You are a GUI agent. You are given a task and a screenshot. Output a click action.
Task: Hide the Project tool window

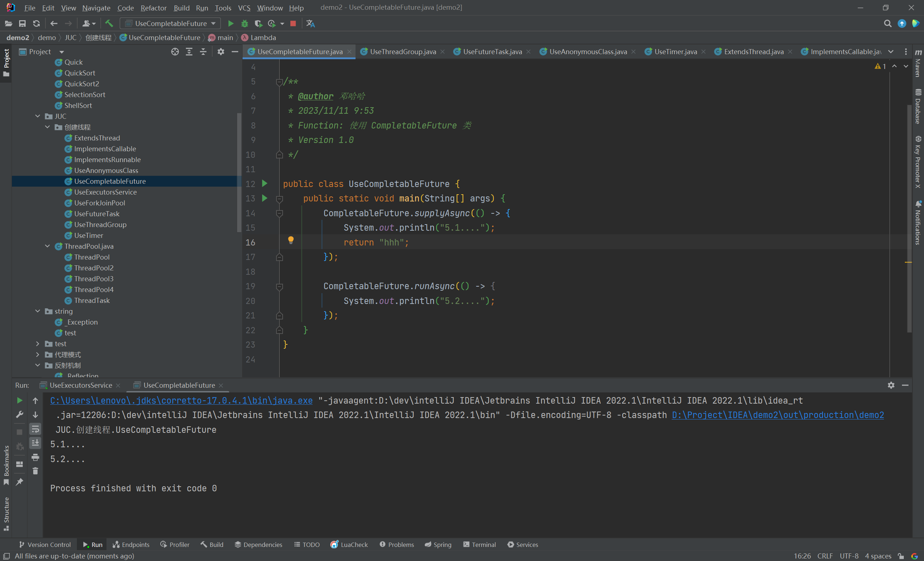[235, 52]
